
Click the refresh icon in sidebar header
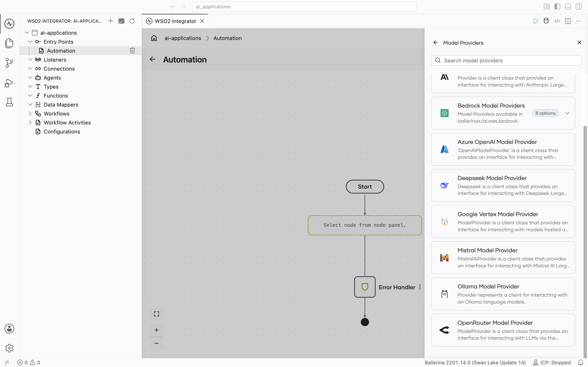pos(132,21)
